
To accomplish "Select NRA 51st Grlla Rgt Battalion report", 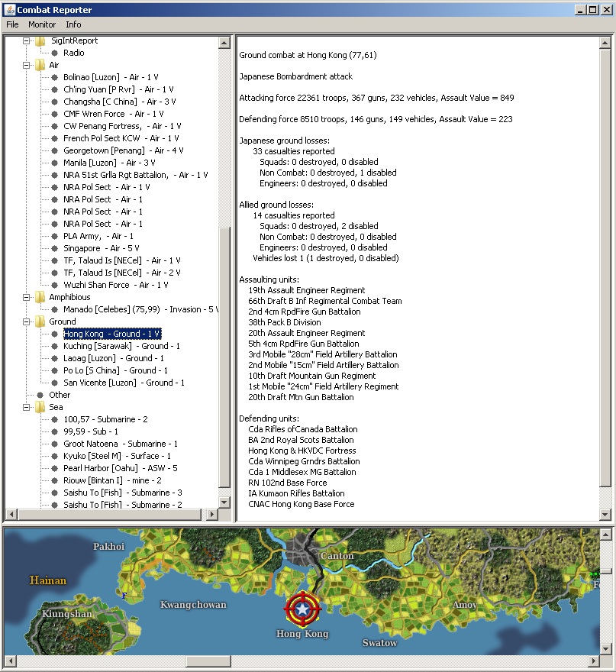I will (136, 175).
